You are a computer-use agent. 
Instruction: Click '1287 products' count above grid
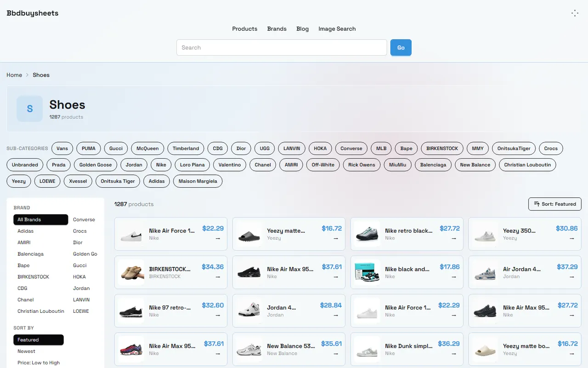[134, 204]
